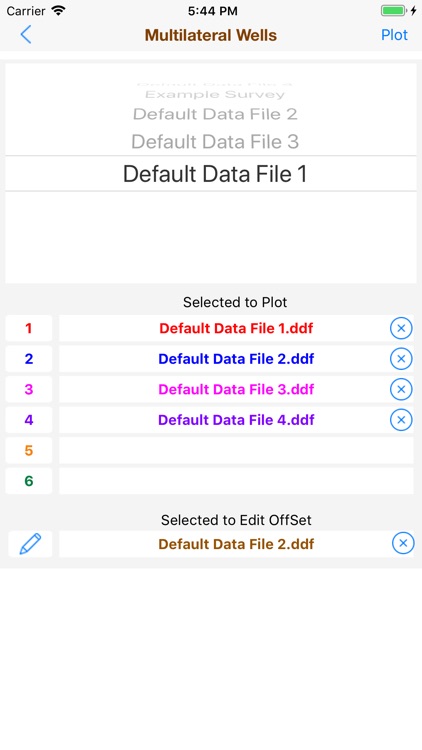Select Default Data File 2 in picker
The height and width of the screenshot is (750, 422).
click(215, 114)
